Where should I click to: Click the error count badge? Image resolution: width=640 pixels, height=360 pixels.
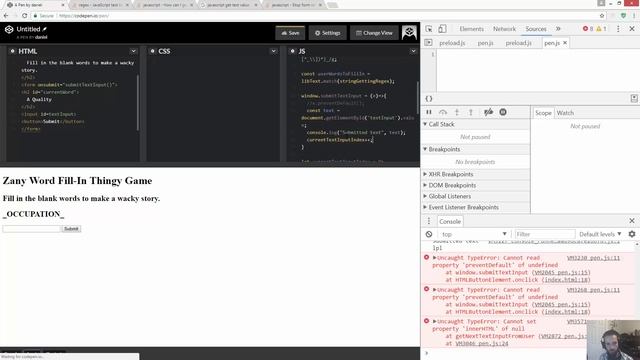[588, 29]
